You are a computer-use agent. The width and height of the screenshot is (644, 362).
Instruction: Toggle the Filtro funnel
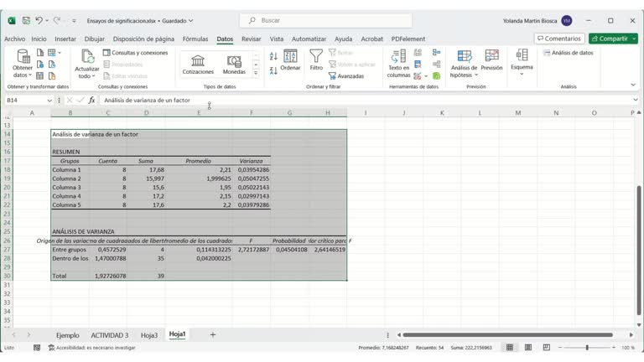click(316, 60)
